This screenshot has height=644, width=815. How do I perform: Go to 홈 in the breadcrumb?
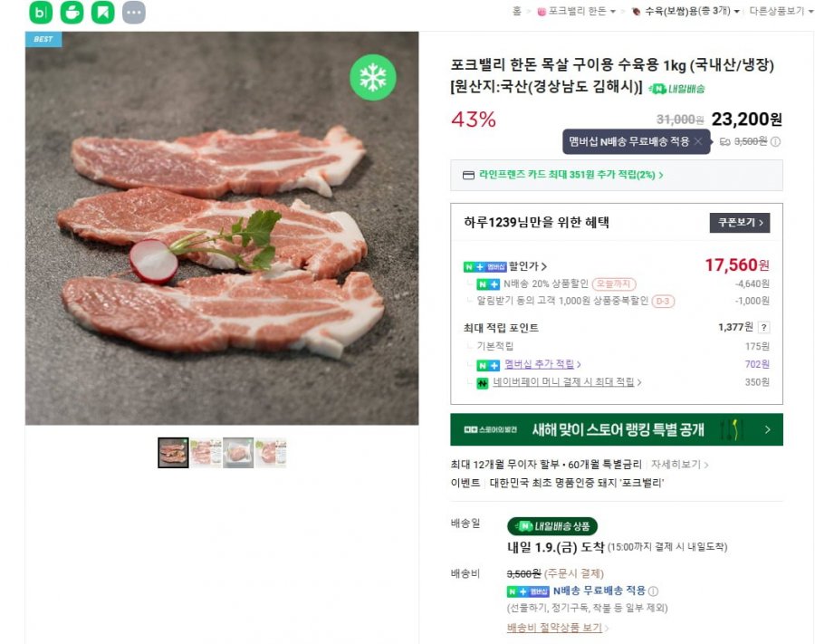tap(517, 11)
